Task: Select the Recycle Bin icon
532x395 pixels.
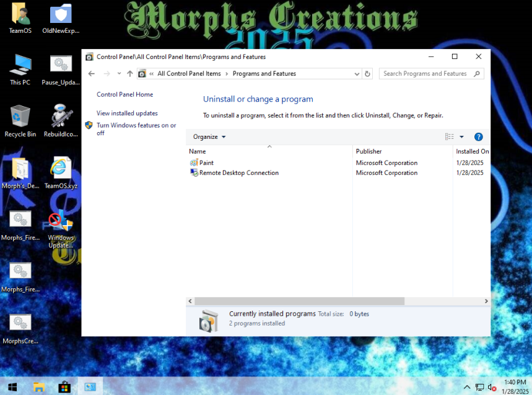Action: point(20,122)
